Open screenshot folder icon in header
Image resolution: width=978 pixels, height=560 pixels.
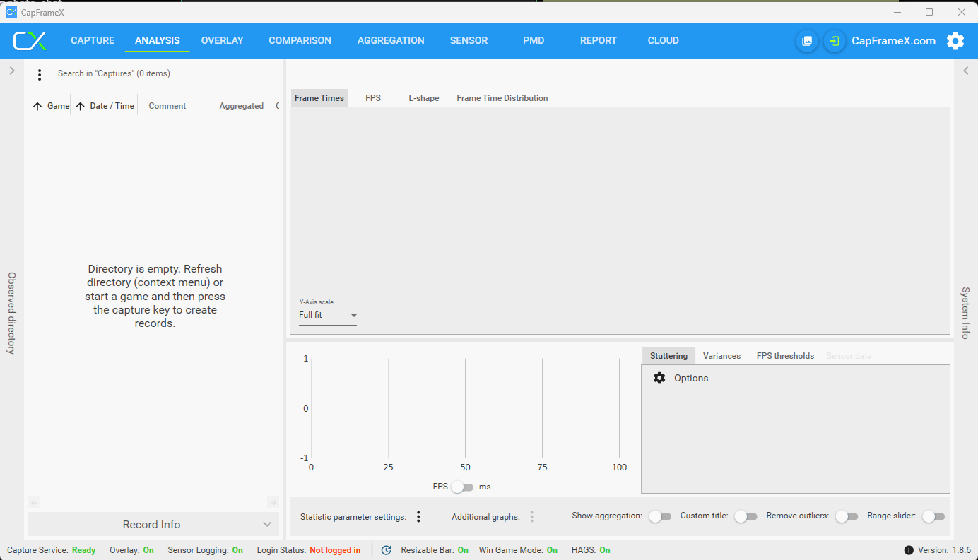click(x=807, y=41)
